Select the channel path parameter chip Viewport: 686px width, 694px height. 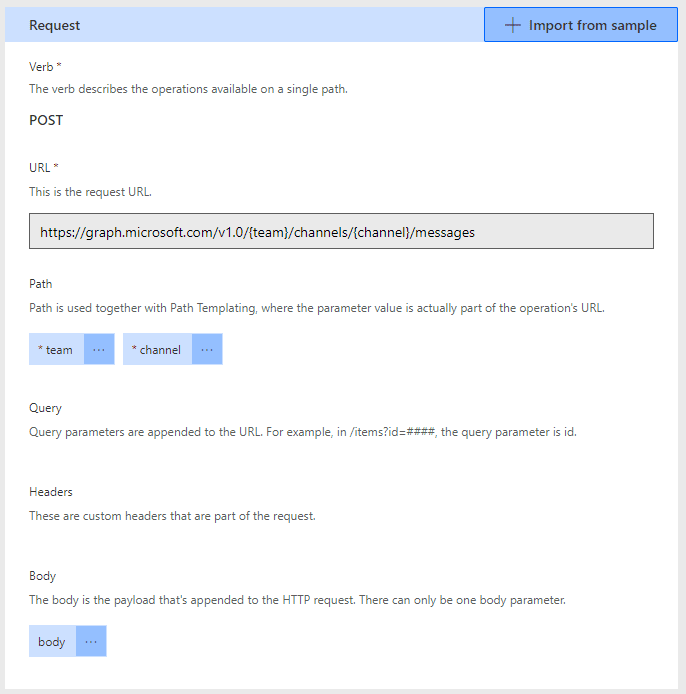click(157, 349)
